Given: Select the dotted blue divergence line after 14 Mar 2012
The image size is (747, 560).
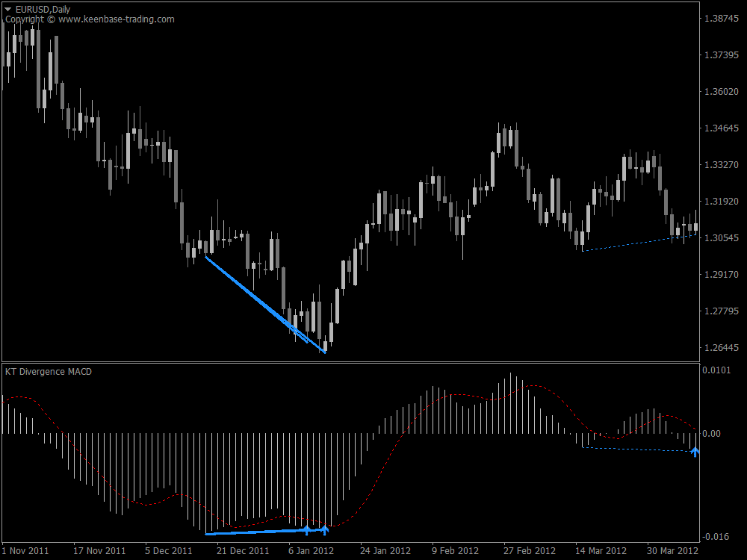Looking at the screenshot, I should 639,242.
